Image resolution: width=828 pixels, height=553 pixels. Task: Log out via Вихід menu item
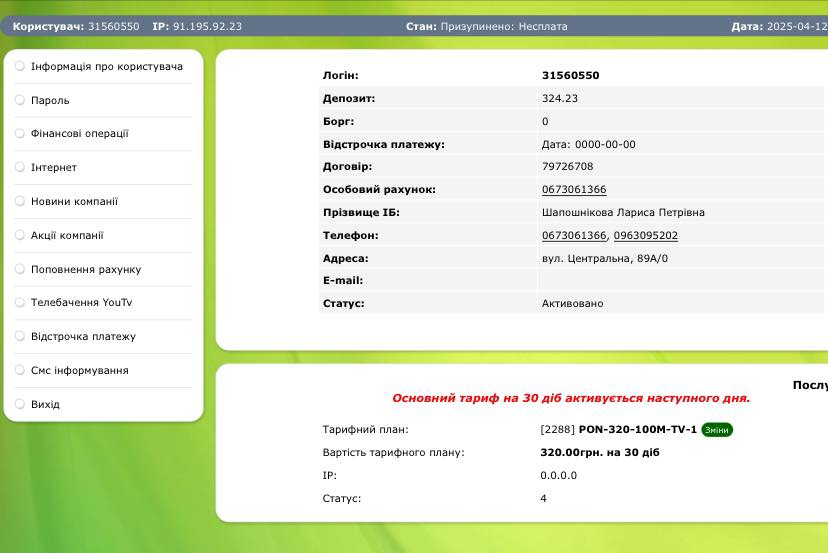[x=45, y=405]
